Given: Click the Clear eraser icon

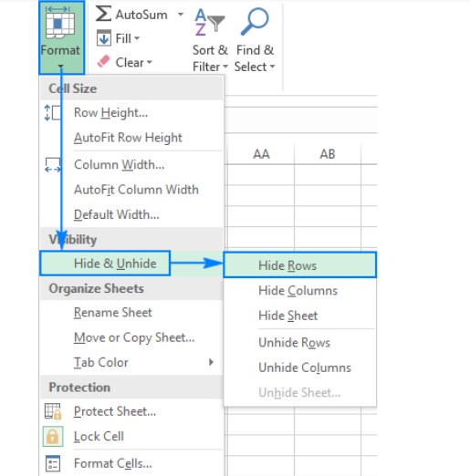Looking at the screenshot, I should [x=103, y=62].
